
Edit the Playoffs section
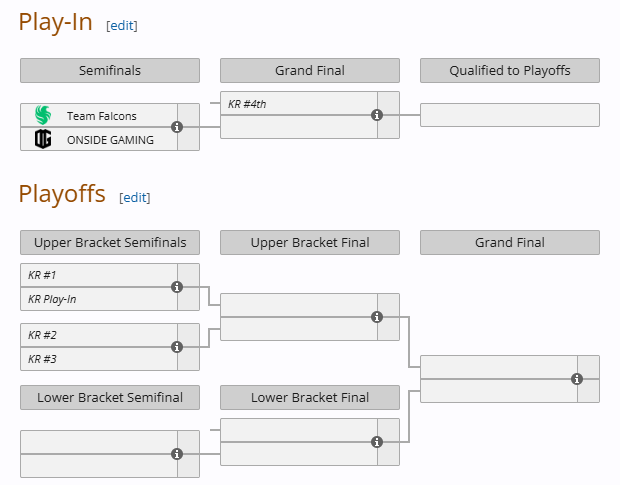[135, 198]
